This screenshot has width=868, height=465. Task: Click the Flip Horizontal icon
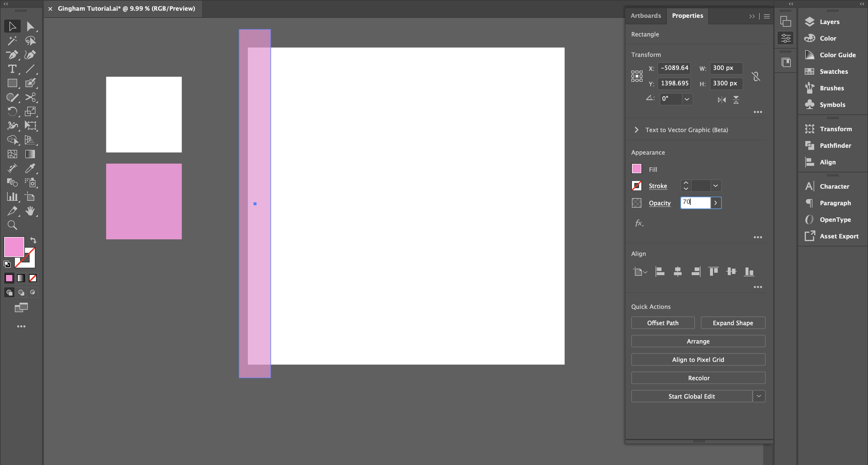coord(721,100)
